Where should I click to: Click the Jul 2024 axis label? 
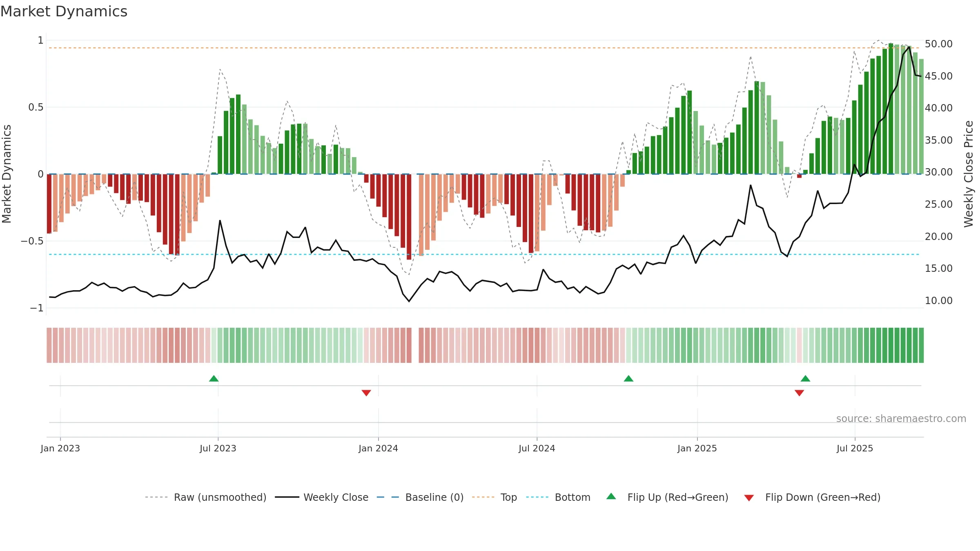coord(537,448)
